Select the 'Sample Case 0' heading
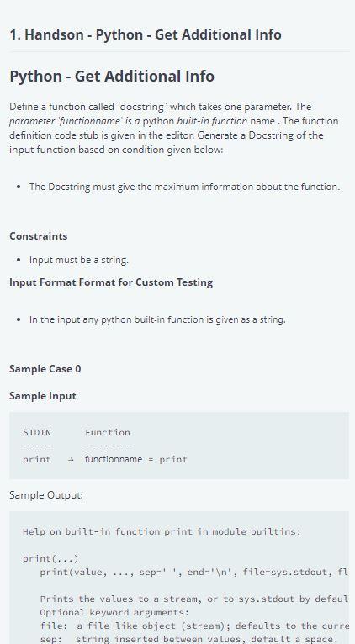 45,369
